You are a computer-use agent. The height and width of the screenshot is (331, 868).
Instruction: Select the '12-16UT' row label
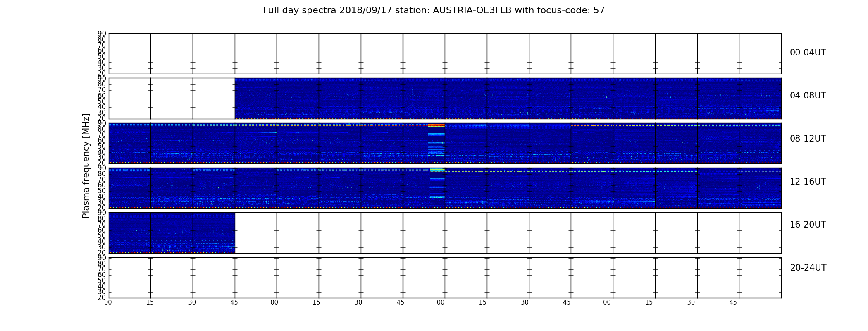coord(808,182)
